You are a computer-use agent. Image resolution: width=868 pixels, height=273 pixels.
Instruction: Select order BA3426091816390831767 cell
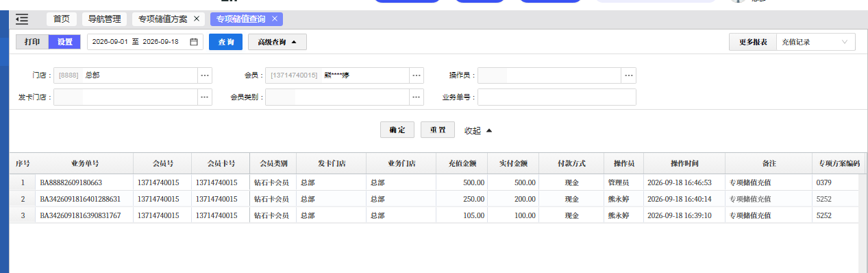84,215
